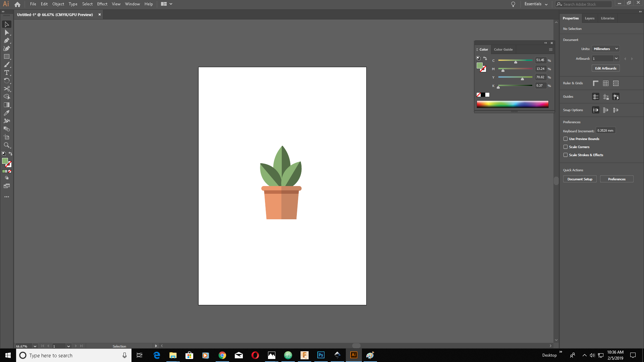
Task: Open the zoom level dropdown
Action: point(35,346)
